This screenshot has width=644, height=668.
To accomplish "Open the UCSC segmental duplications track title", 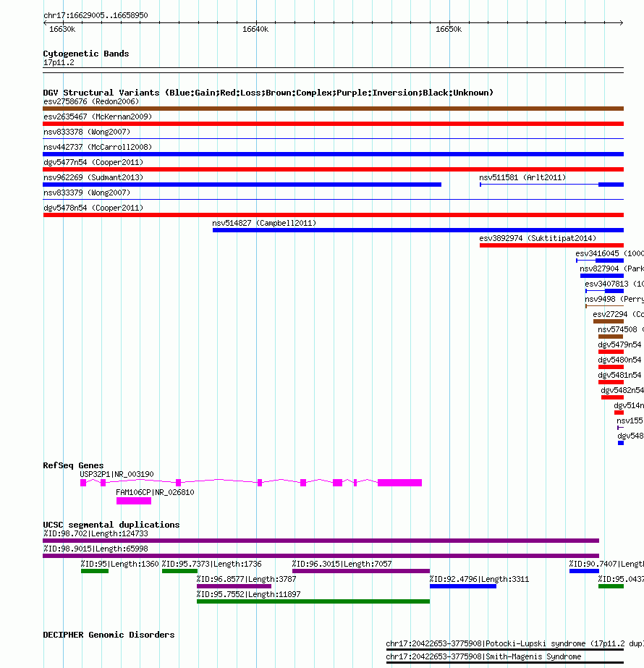I will [x=111, y=525].
